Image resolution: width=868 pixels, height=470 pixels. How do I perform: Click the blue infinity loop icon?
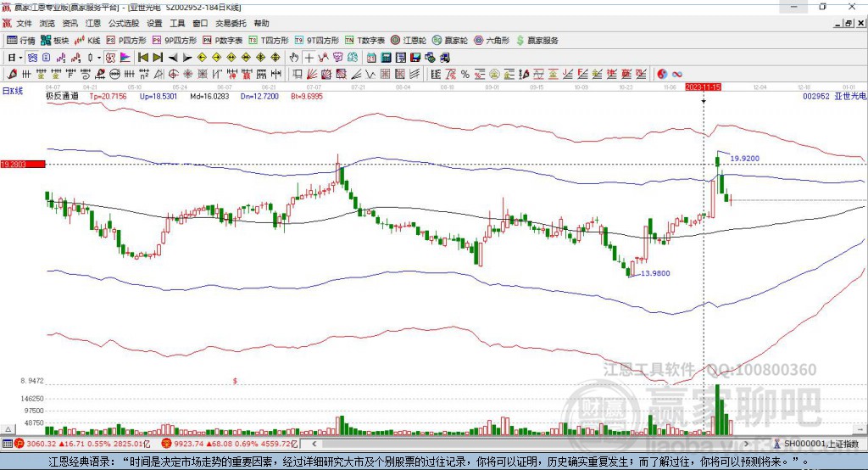677,75
